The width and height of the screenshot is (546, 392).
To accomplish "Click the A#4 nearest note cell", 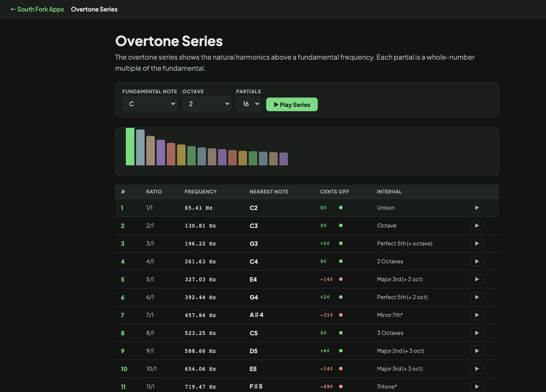I will tap(256, 315).
